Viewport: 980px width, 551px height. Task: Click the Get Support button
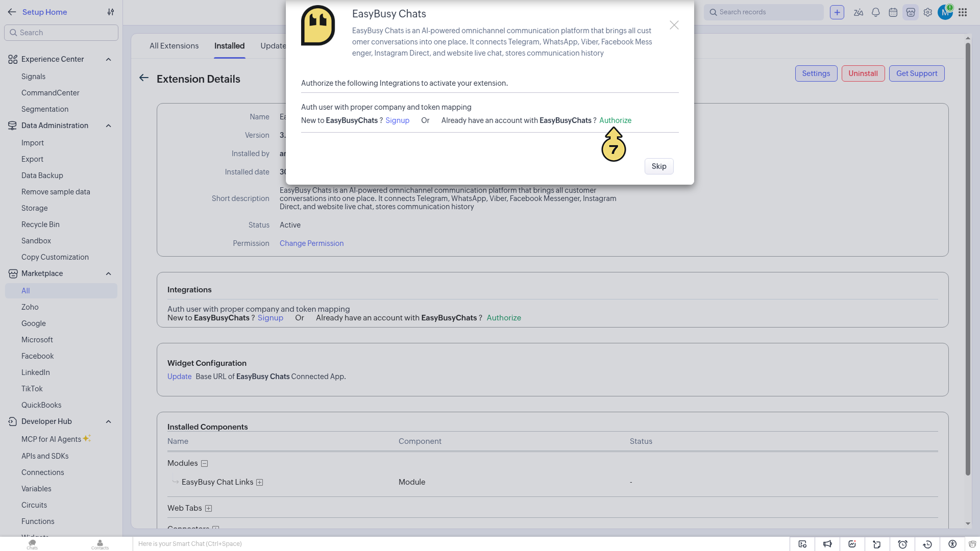(x=917, y=73)
